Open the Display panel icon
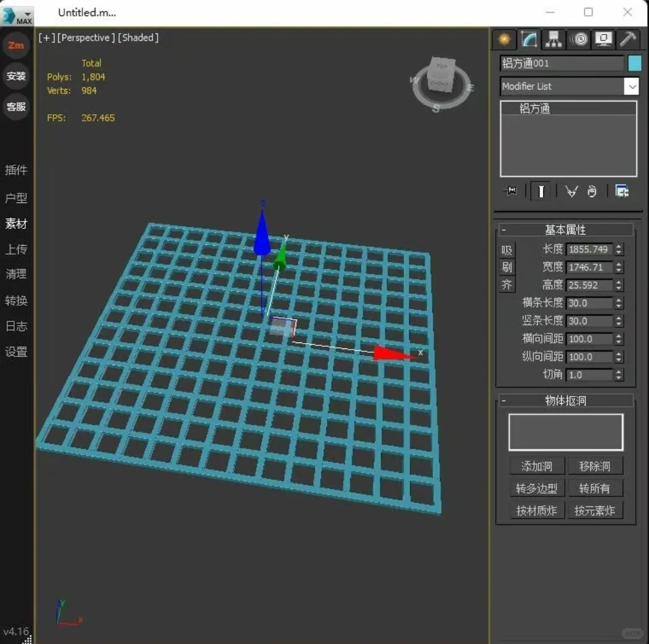The height and width of the screenshot is (644, 649). tap(603, 39)
